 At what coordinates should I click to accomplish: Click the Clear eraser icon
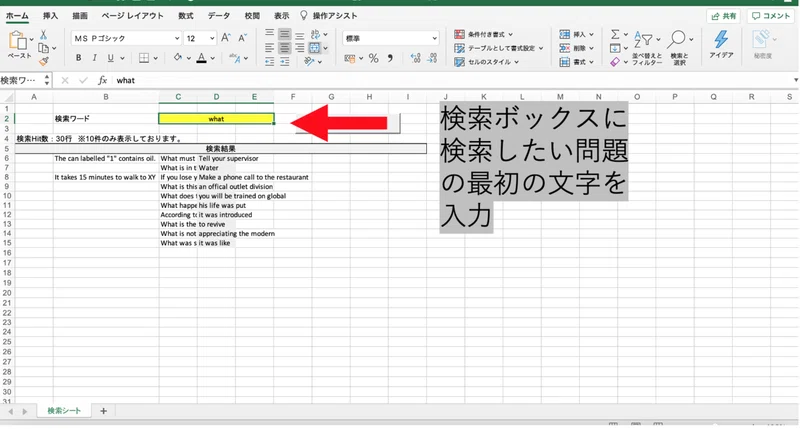click(x=615, y=62)
